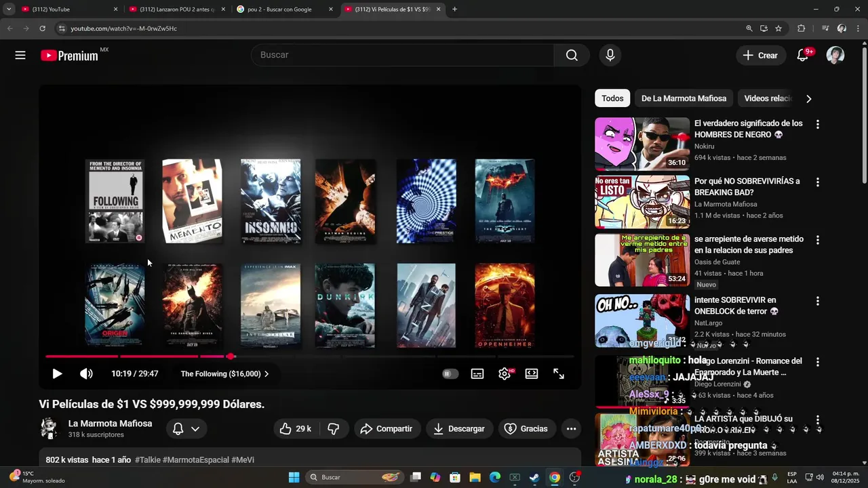
Task: Open Microsoft Edge from the taskbar
Action: (495, 477)
